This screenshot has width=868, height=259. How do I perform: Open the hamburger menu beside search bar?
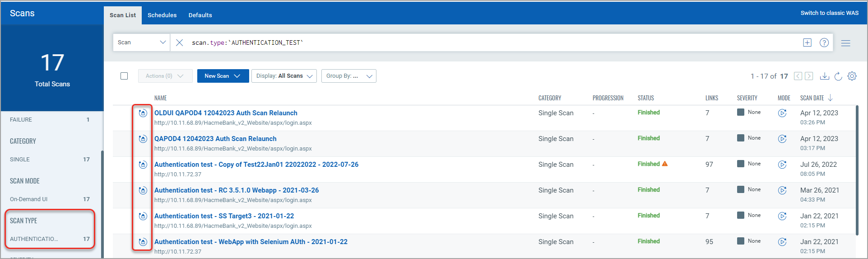(845, 43)
